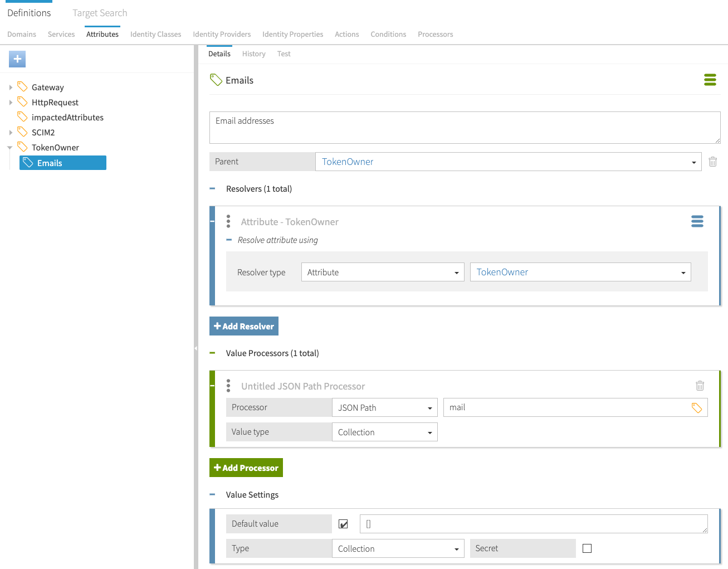Delete the JSON Path Processor via its trash icon
The height and width of the screenshot is (569, 728).
point(700,385)
